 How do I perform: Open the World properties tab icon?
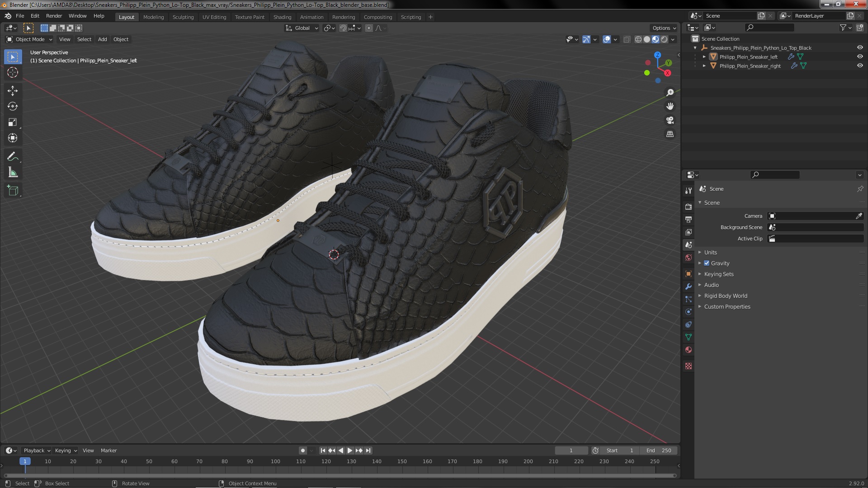[x=689, y=258]
